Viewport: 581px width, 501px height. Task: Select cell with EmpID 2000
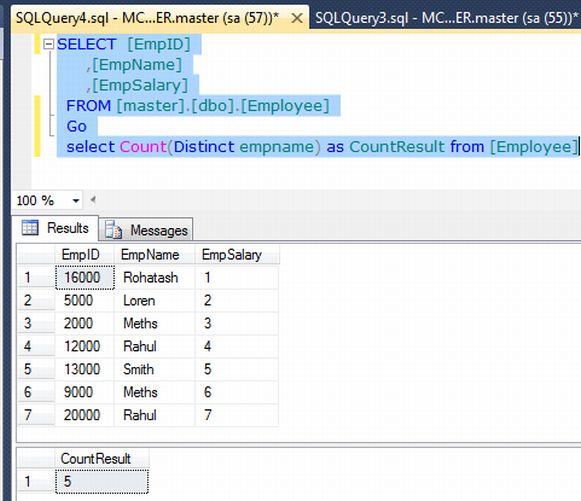(x=85, y=323)
